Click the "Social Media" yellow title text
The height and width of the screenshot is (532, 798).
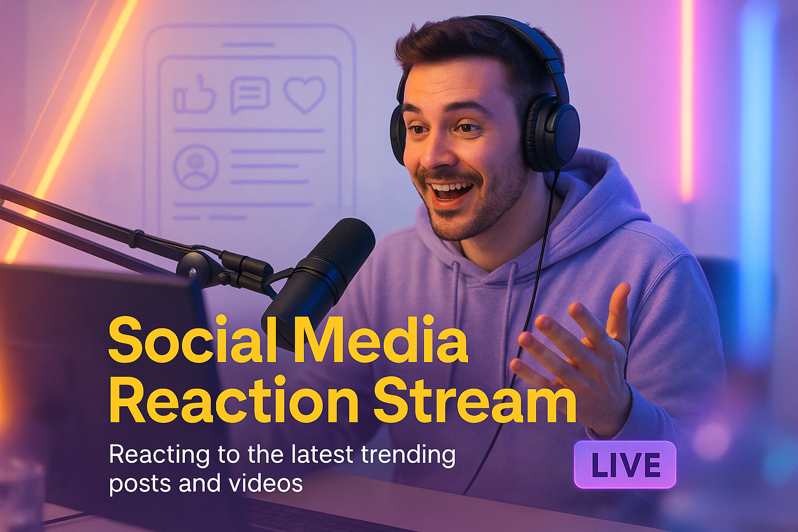click(288, 340)
